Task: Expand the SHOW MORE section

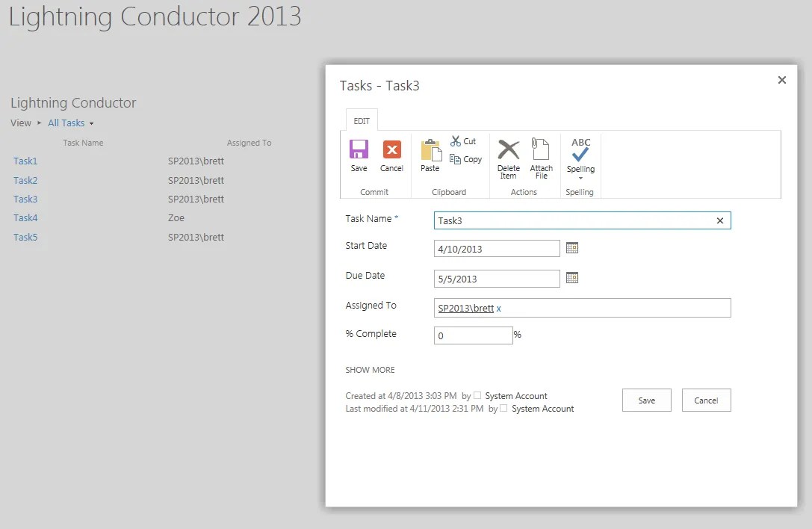Action: tap(370, 370)
